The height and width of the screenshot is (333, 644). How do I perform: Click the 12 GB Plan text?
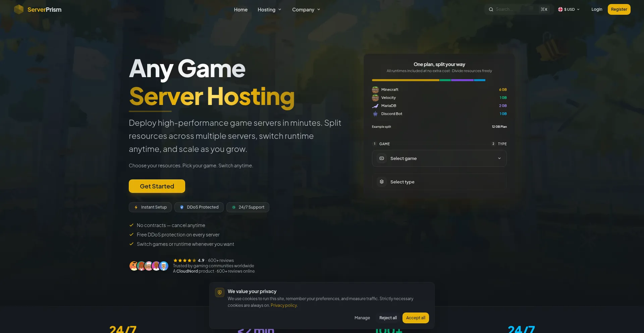point(499,127)
